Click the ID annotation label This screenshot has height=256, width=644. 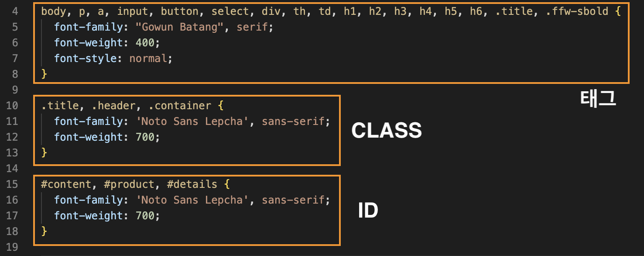[368, 211]
